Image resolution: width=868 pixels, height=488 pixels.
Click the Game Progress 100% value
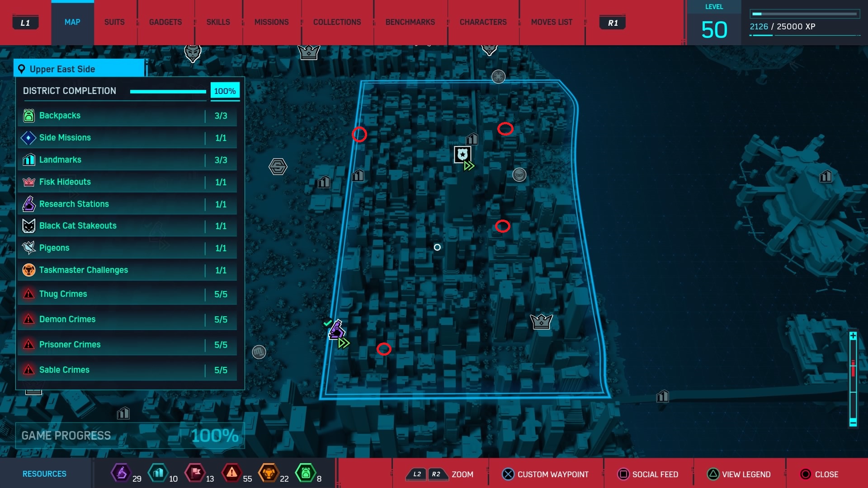point(215,436)
